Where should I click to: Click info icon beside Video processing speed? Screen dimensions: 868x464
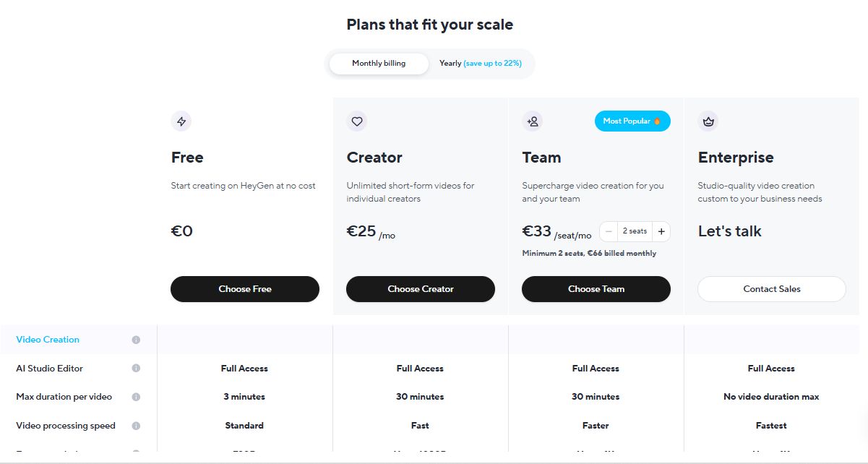point(136,426)
